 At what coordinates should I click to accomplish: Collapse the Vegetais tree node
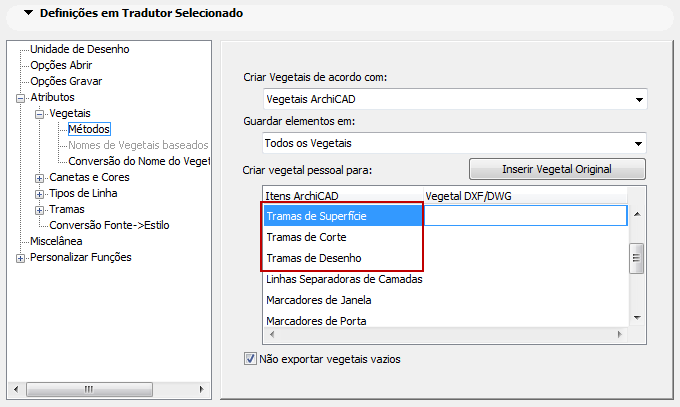[40, 114]
